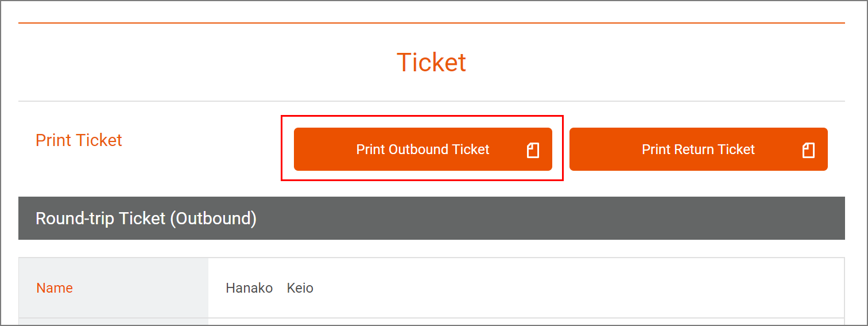
Task: Click the surname Keio
Action: (x=300, y=287)
